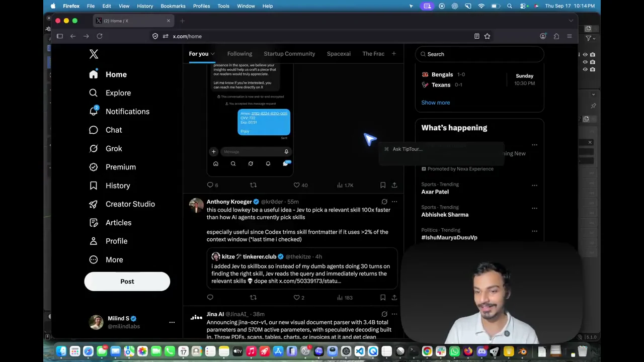The height and width of the screenshot is (362, 644).
Task: Expand the For you tab chevron
Action: point(213,54)
